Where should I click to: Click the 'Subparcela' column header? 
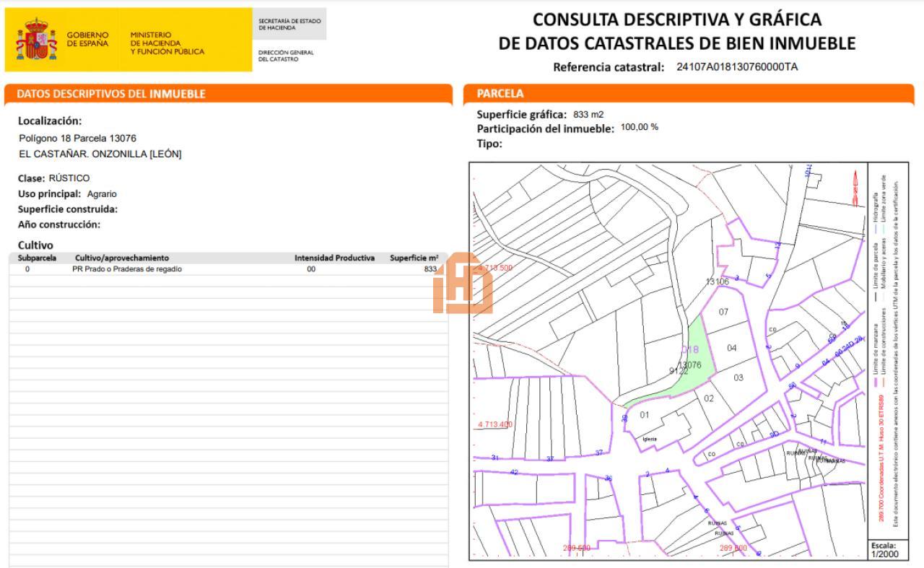37,258
